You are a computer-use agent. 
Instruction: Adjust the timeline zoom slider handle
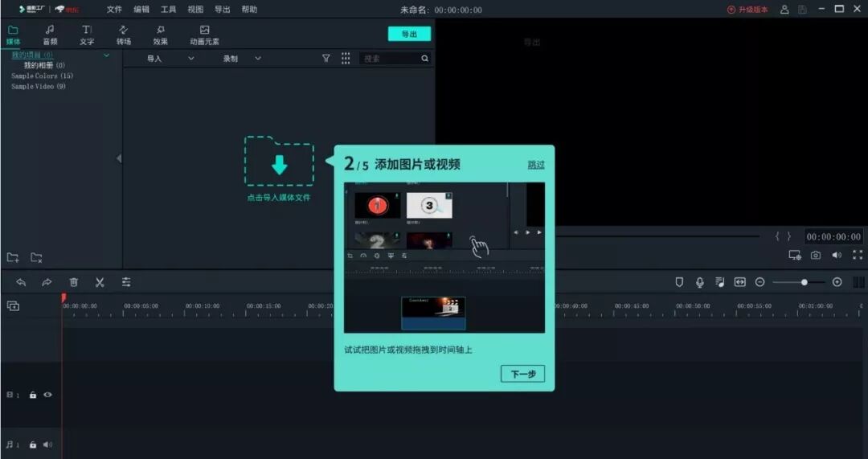tap(805, 282)
